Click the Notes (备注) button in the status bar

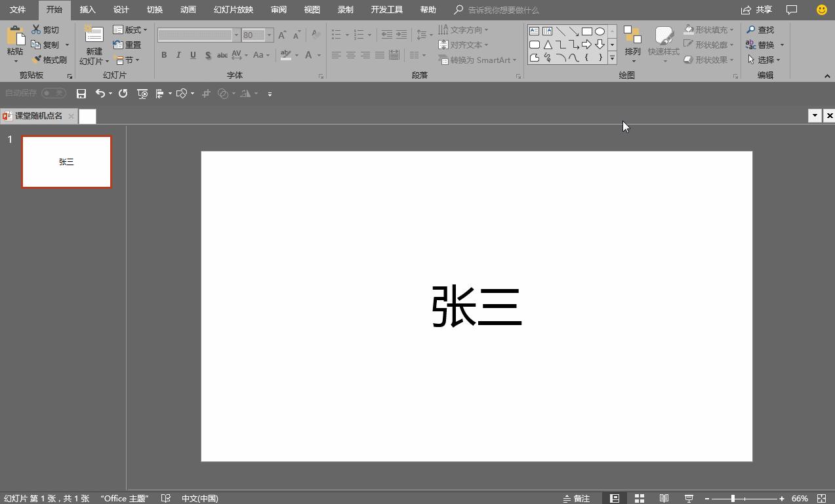coord(578,498)
